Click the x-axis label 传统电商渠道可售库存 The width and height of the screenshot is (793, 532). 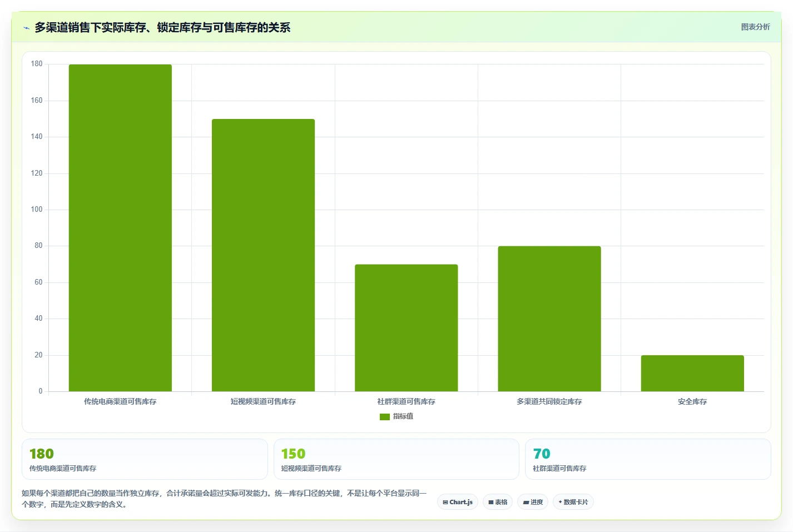120,401
